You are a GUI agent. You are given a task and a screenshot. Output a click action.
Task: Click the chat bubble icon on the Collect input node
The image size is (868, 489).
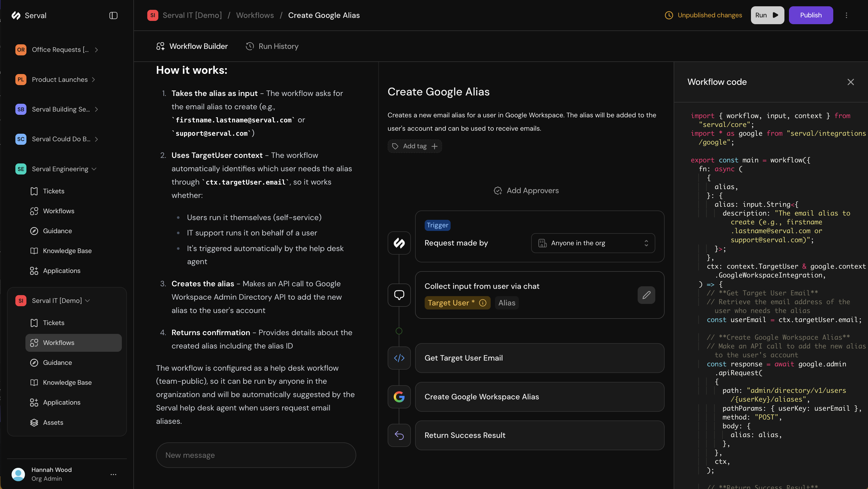pyautogui.click(x=399, y=295)
